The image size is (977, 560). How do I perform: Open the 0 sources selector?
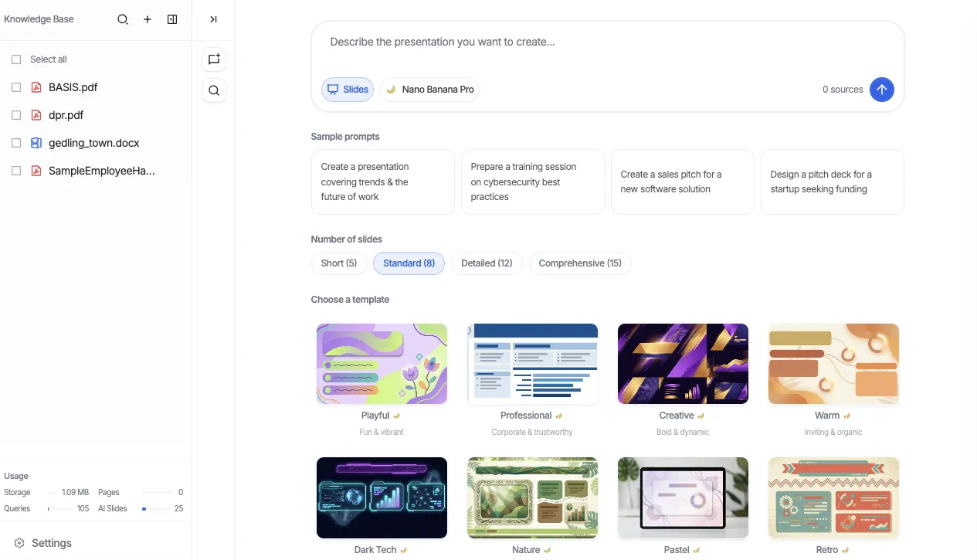tap(842, 90)
